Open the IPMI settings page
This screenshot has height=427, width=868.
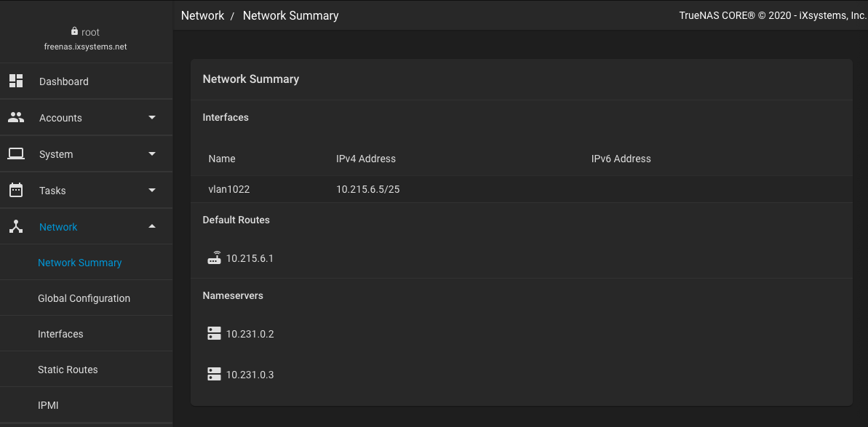pyautogui.click(x=48, y=405)
